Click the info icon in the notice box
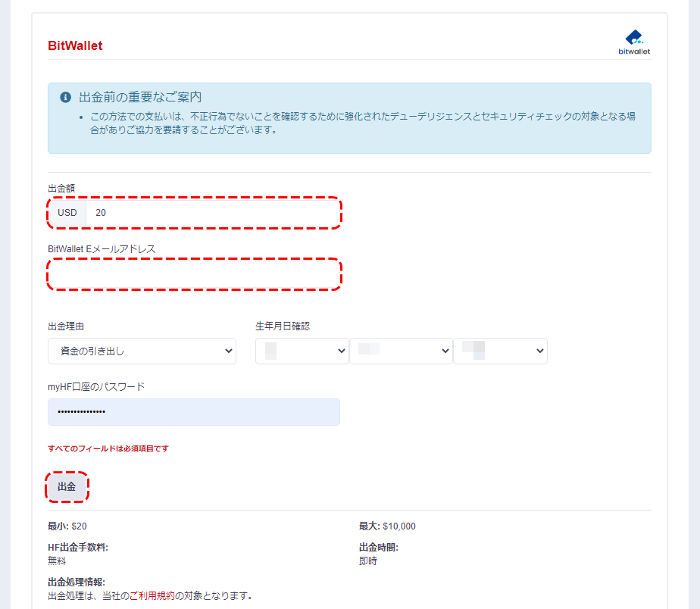700x609 pixels. pyautogui.click(x=66, y=97)
